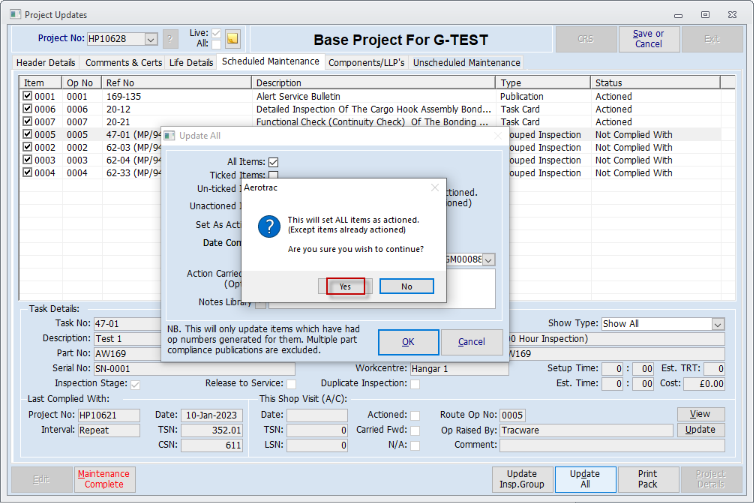The image size is (754, 503).
Task: Toggle the Ticked Items checkbox
Action: [273, 175]
